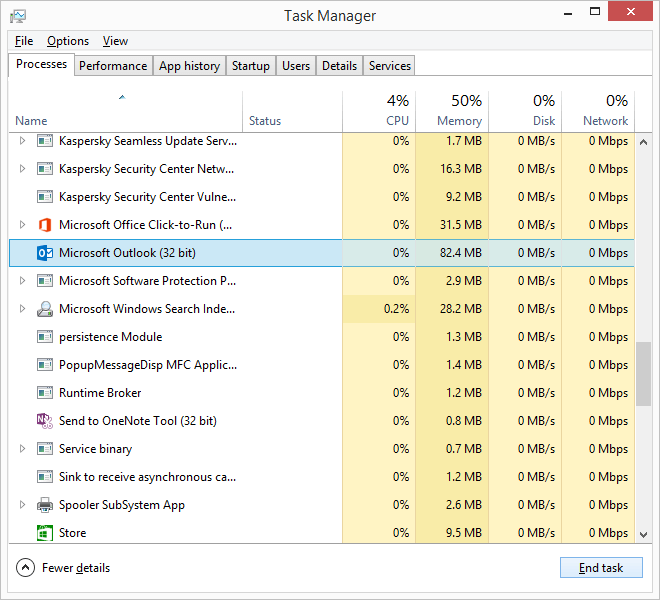Screen dimensions: 660x600
Task: Expand Kaspersky Seamless Update Service group
Action: click(x=22, y=141)
